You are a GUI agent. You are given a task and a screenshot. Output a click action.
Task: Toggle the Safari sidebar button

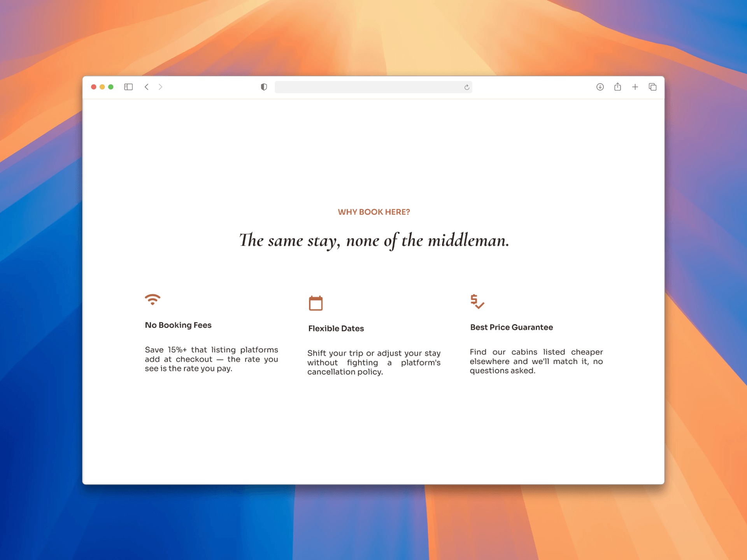[128, 87]
